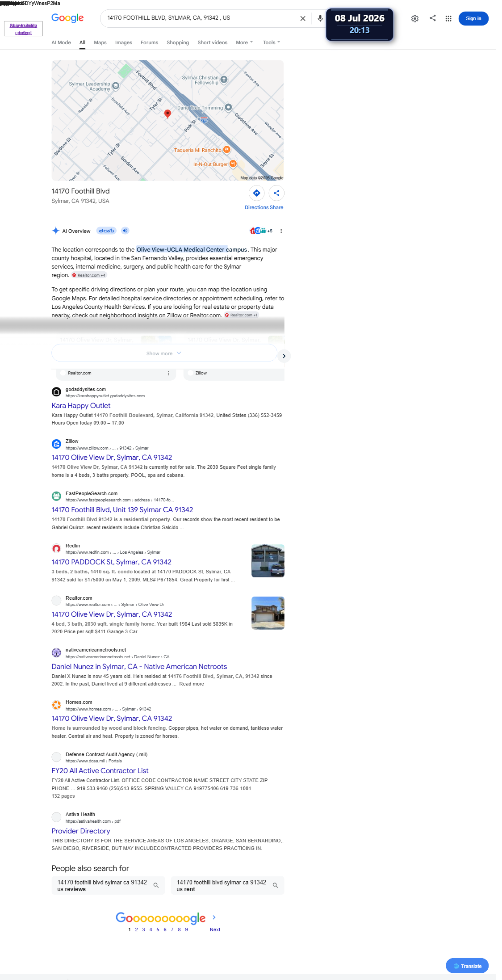
Task: Open Daniel Nunez in Sylmar result
Action: 139,667
